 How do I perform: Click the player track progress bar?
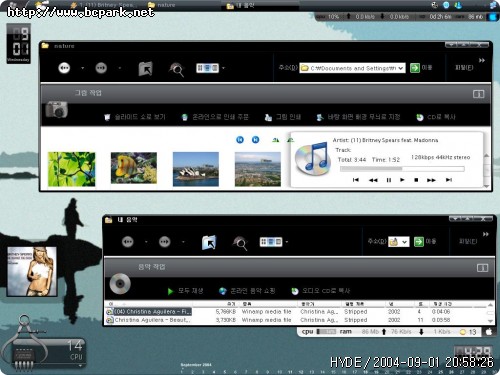pos(402,169)
